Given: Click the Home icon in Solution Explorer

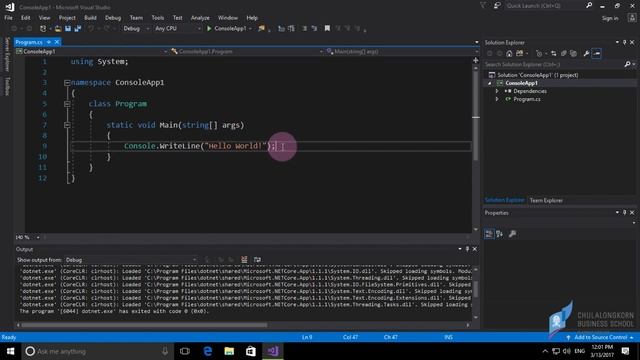Looking at the screenshot, I should pos(509,53).
